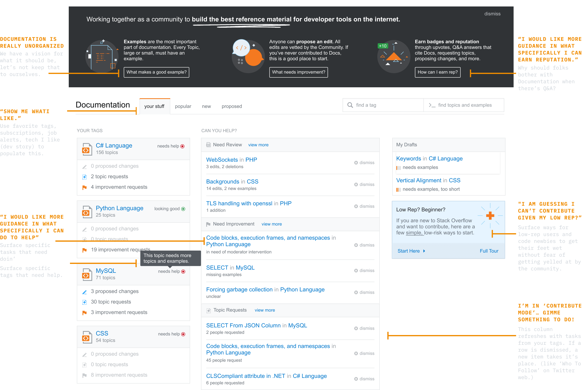Open the How can I earn rep? button
Screen dimensions: 588x390
click(437, 72)
